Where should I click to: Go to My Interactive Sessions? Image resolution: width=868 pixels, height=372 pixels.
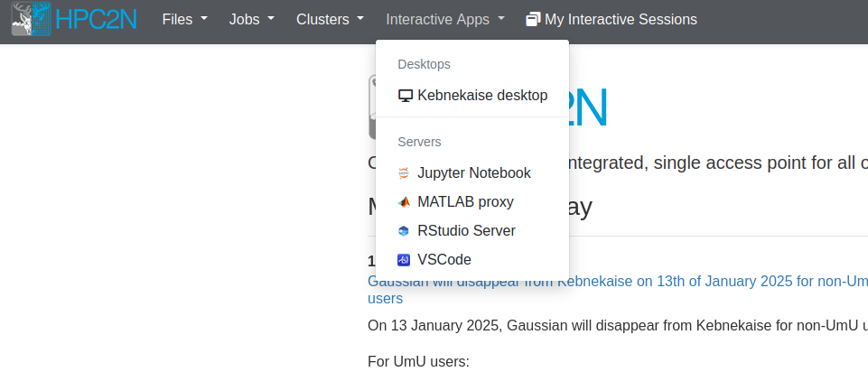click(x=611, y=19)
